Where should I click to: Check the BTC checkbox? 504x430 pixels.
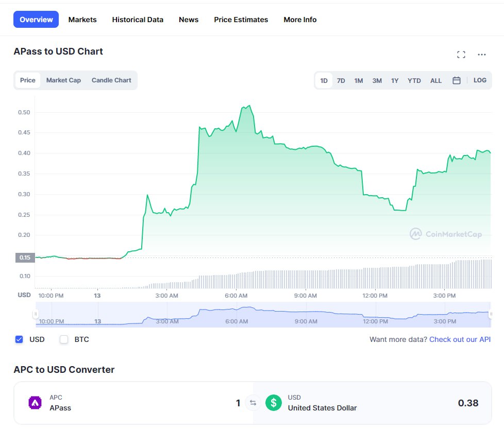pos(64,339)
